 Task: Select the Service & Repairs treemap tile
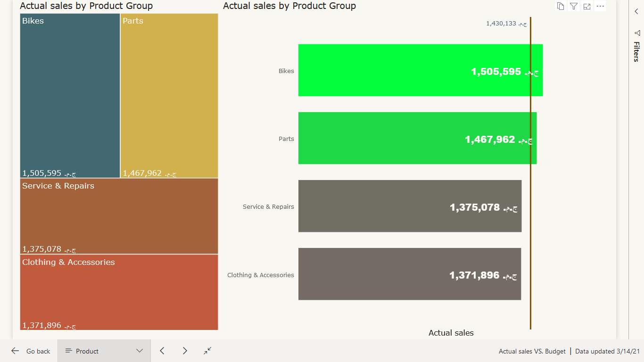tap(119, 216)
